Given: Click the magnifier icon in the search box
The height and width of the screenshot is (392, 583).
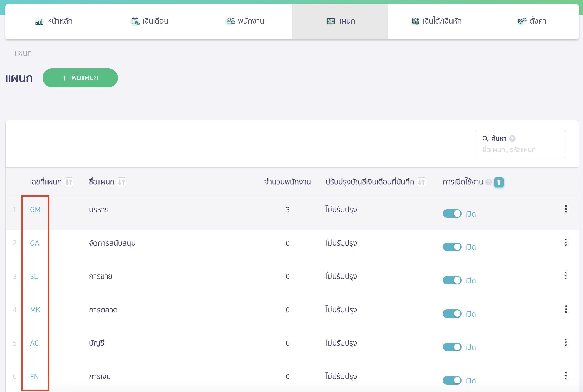Looking at the screenshot, I should pyautogui.click(x=485, y=138).
